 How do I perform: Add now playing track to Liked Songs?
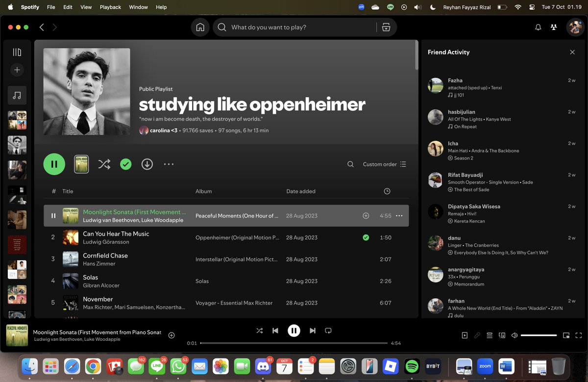click(x=171, y=335)
